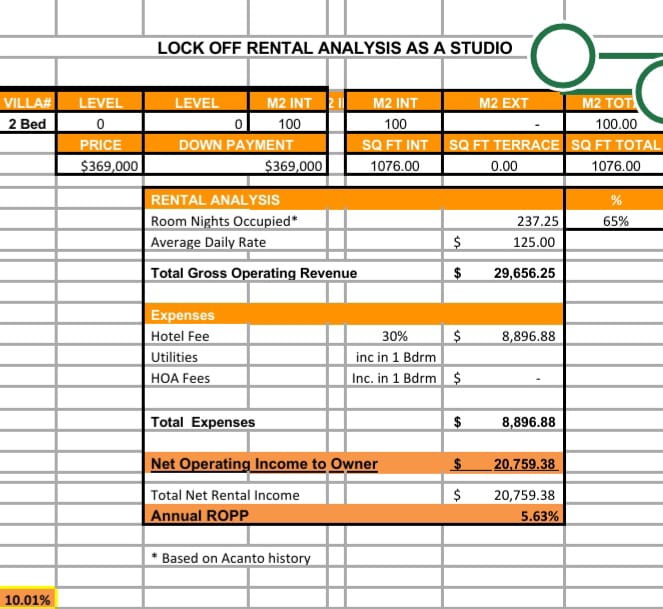This screenshot has width=663, height=609.
Task: Select the '1076.00' value under SQ FT TOTAL
Action: [616, 166]
